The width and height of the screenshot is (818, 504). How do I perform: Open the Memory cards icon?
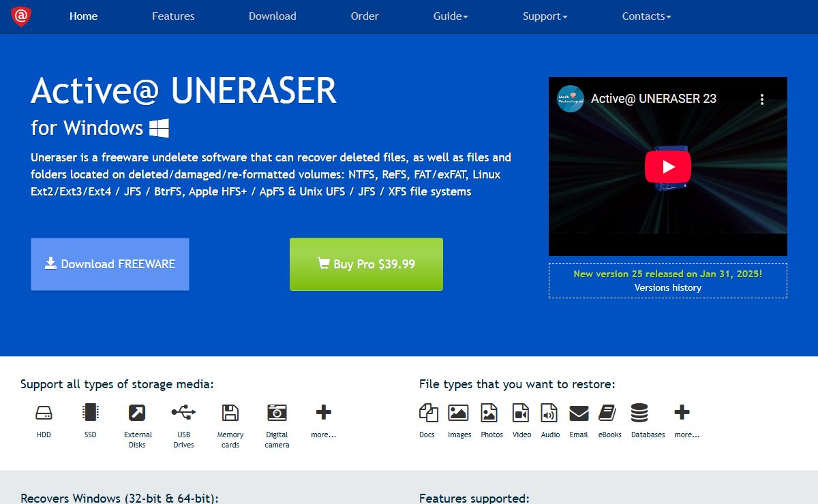(230, 413)
